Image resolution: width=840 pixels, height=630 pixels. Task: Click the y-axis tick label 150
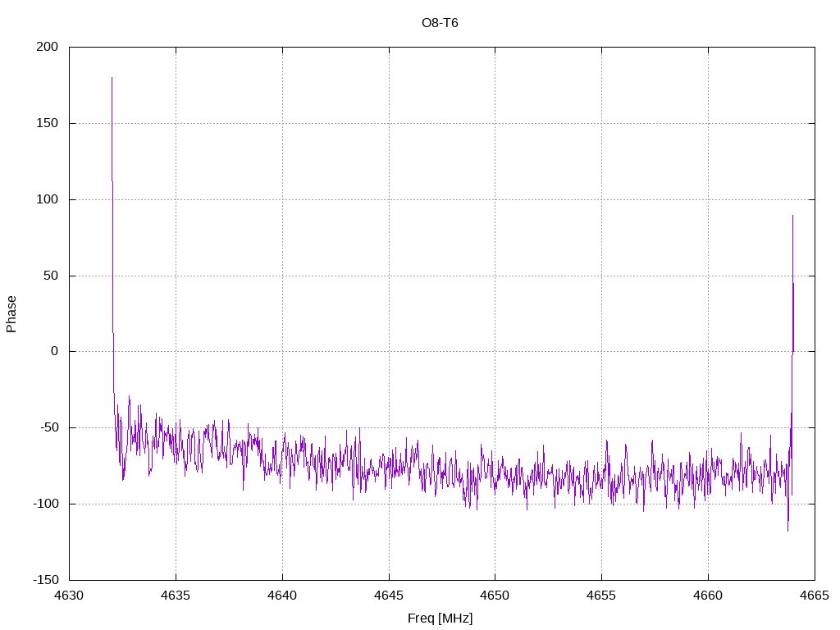tap(47, 123)
